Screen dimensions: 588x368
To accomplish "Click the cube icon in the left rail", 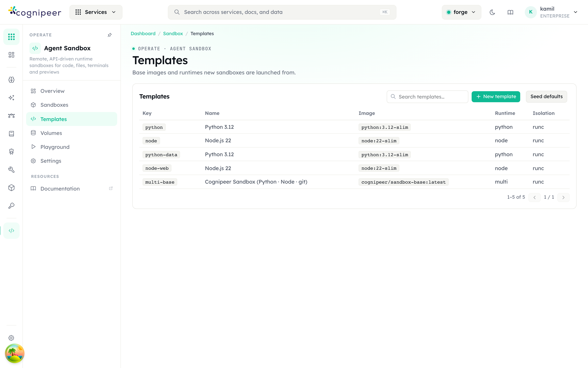I will pyautogui.click(x=11, y=188).
